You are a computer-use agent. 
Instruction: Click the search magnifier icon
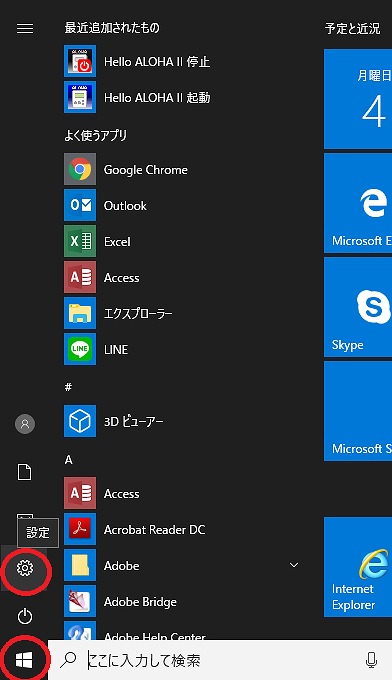(68, 660)
